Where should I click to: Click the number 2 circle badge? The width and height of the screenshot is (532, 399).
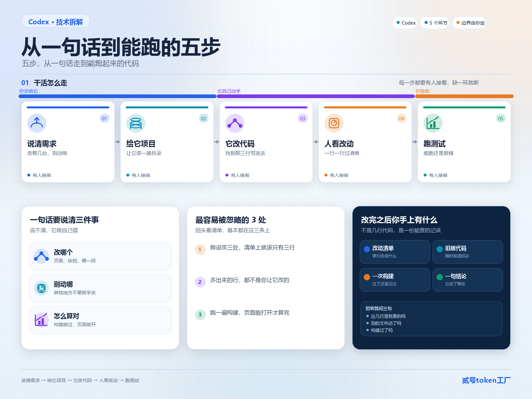[200, 282]
